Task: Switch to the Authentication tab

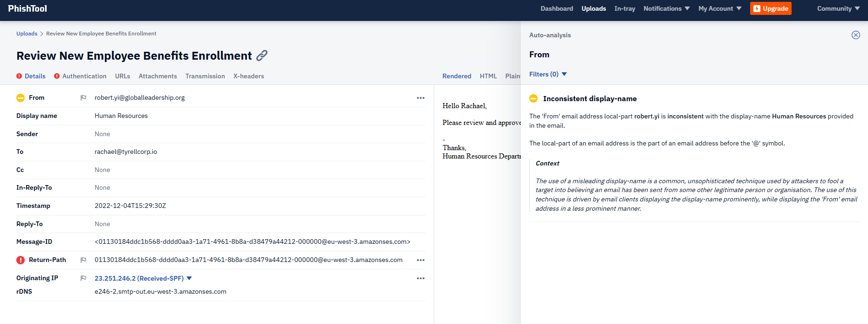Action: coord(84,76)
